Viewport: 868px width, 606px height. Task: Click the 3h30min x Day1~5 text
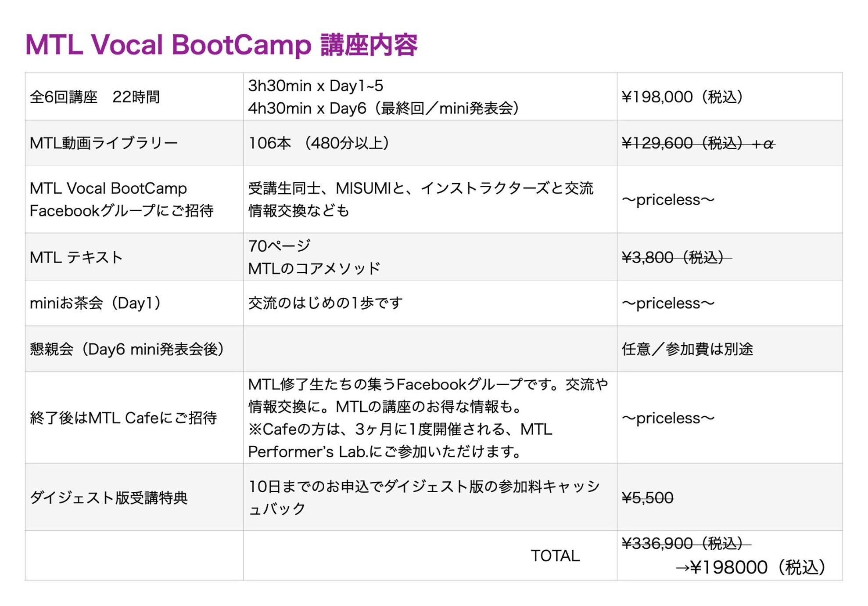(316, 86)
